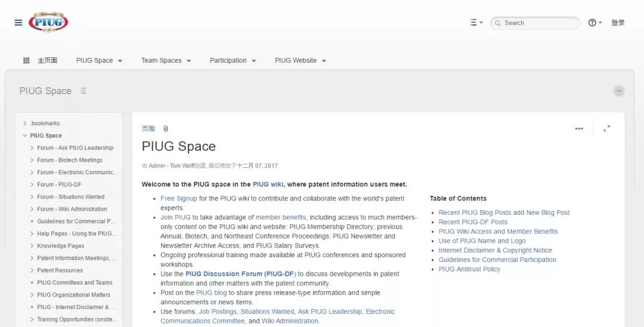The height and width of the screenshot is (327, 644).
Task: Open the member benefits link
Action: coord(281,217)
